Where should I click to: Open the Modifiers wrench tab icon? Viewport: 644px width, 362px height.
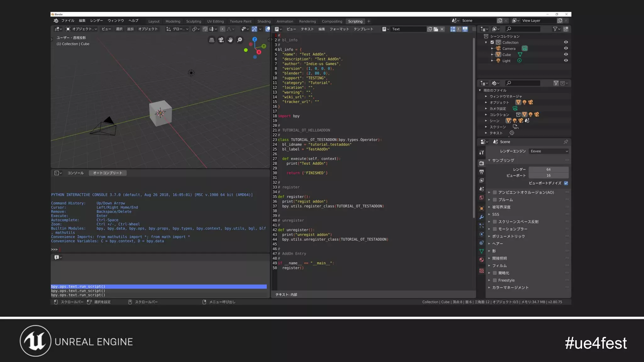[481, 217]
